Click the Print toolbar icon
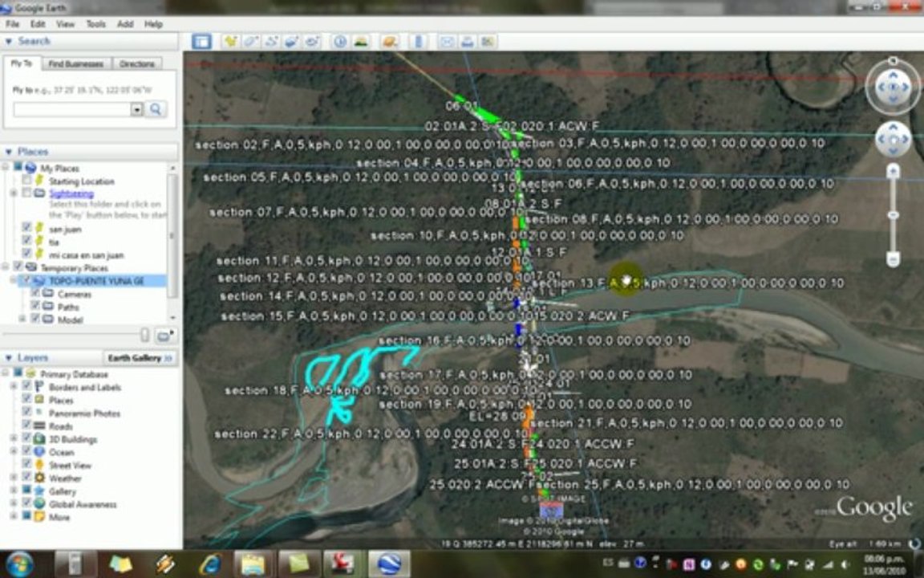 pyautogui.click(x=468, y=41)
